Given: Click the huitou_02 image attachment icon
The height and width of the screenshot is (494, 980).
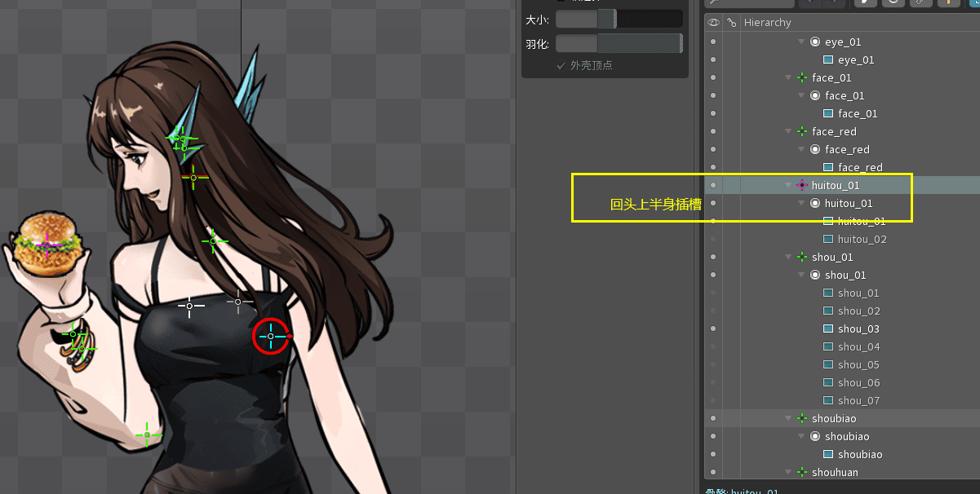Looking at the screenshot, I should 828,240.
